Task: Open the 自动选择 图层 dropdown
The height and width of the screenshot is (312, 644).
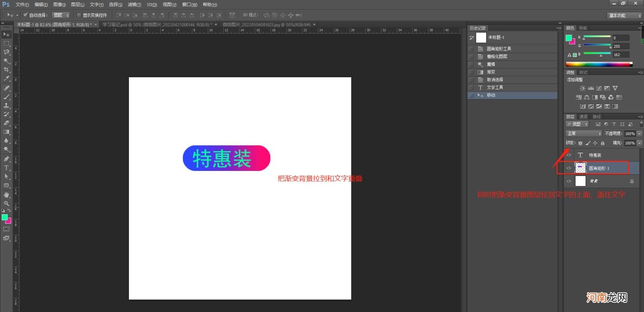Action: tap(60, 15)
